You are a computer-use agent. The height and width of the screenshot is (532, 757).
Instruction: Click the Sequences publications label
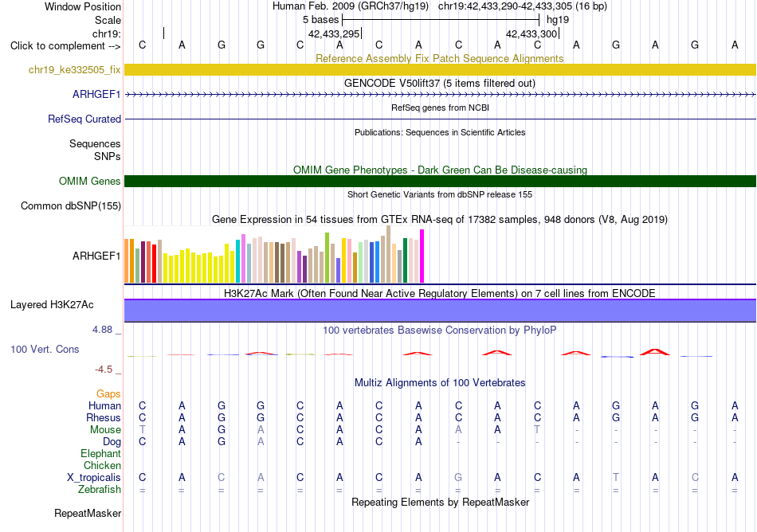click(x=95, y=143)
